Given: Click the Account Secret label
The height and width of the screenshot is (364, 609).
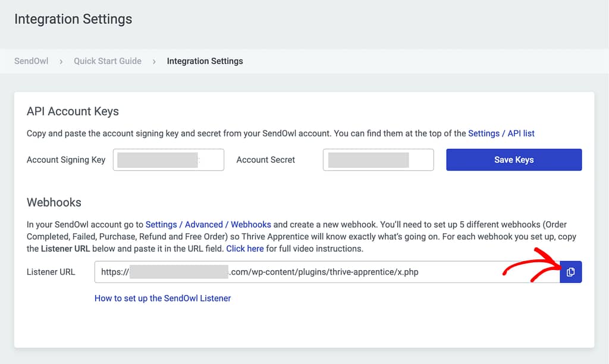Looking at the screenshot, I should (x=266, y=159).
